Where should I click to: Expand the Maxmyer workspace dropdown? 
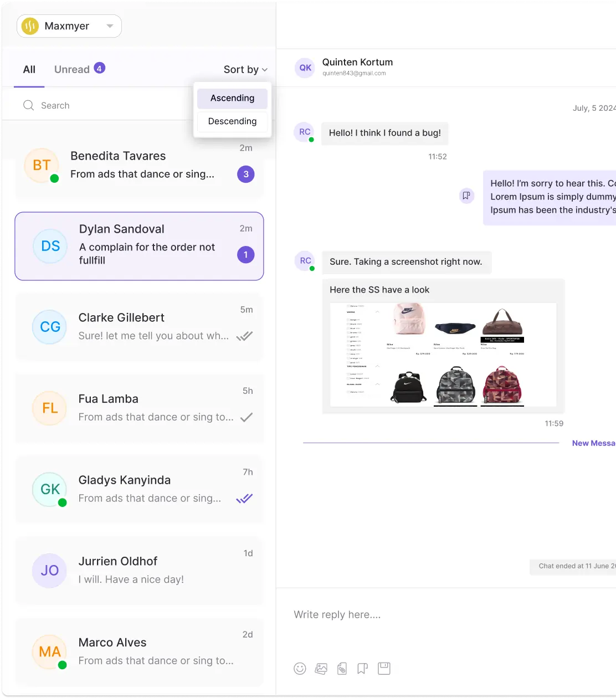[x=109, y=25]
